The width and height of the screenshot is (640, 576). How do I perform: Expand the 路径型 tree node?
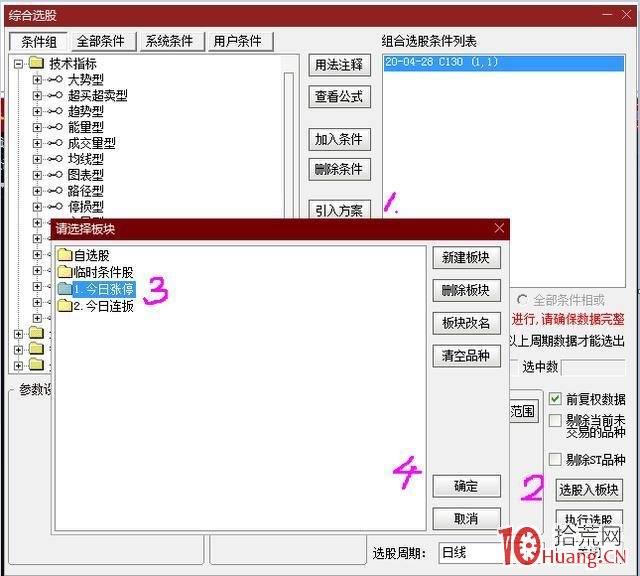click(x=37, y=191)
